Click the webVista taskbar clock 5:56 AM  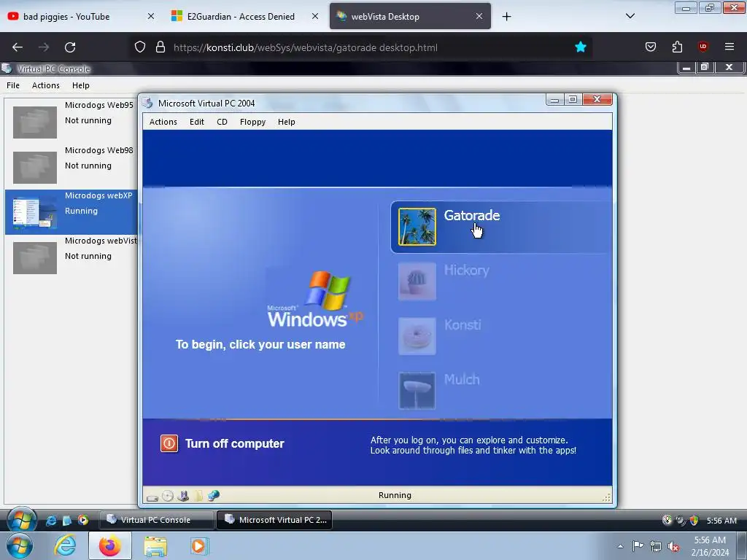click(x=721, y=521)
